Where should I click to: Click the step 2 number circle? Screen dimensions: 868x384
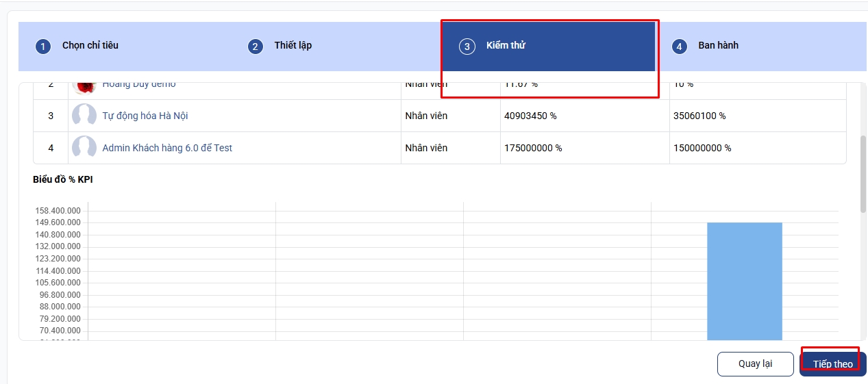click(x=256, y=47)
